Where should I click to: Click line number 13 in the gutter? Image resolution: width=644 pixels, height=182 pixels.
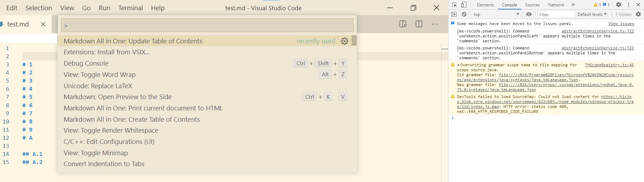click(6, 146)
